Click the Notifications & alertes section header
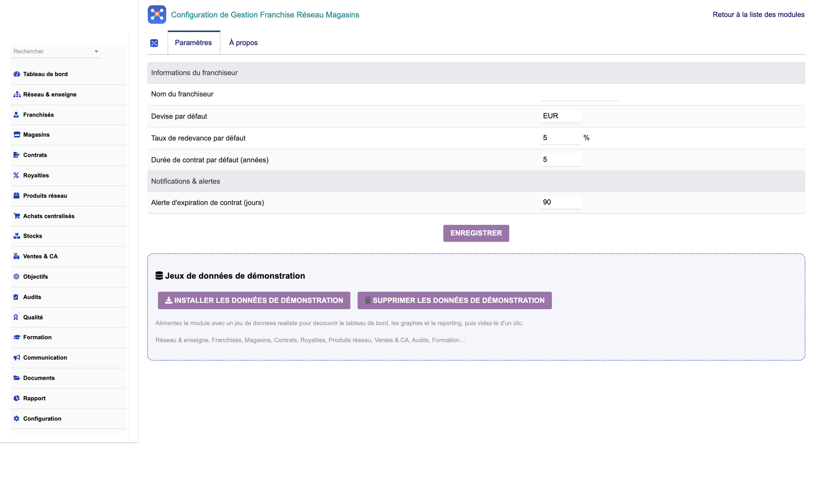This screenshot has width=814, height=504. click(476, 181)
